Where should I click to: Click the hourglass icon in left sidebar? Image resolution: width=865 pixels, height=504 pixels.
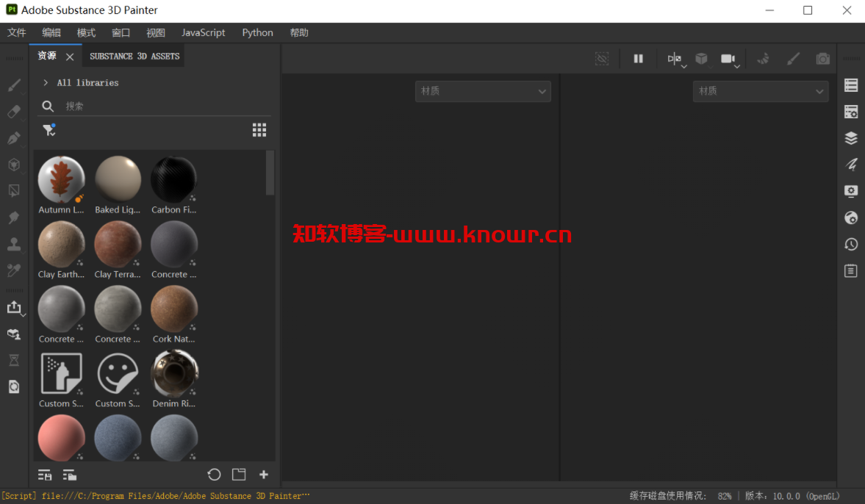click(x=15, y=361)
